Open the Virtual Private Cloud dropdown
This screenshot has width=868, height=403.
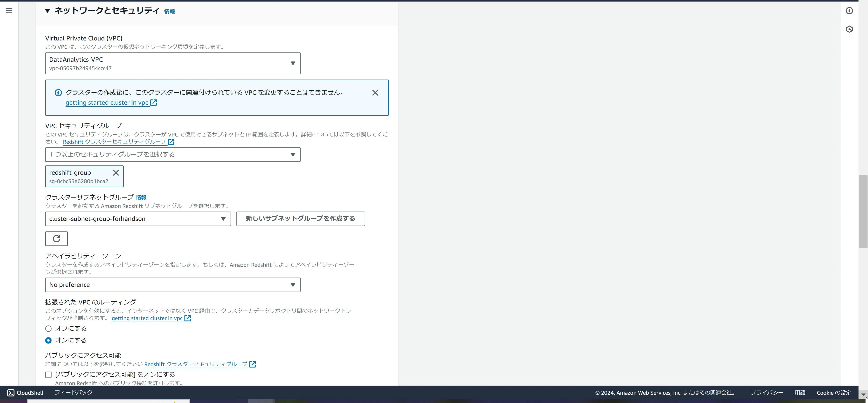coord(173,63)
